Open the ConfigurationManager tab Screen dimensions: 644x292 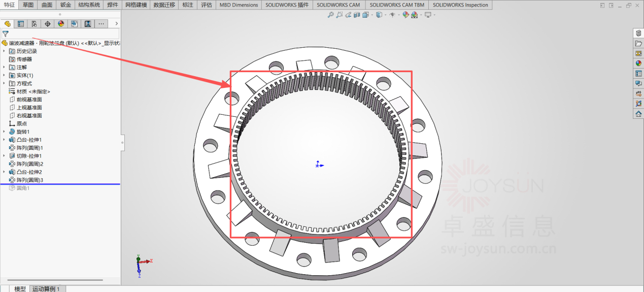click(x=34, y=24)
